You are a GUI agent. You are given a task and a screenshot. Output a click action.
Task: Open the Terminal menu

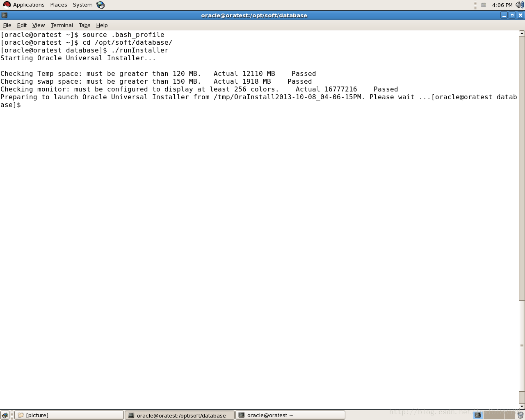[62, 25]
